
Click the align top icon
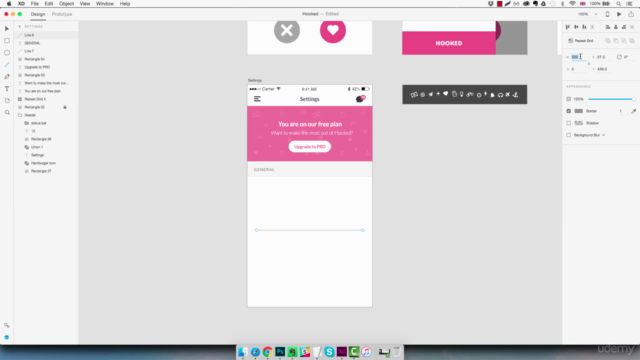(568, 27)
